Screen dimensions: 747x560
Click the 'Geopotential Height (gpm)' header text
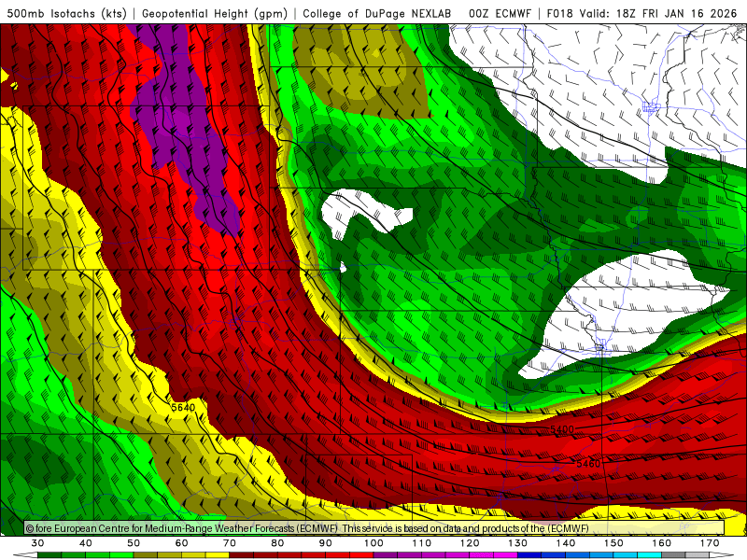[215, 13]
